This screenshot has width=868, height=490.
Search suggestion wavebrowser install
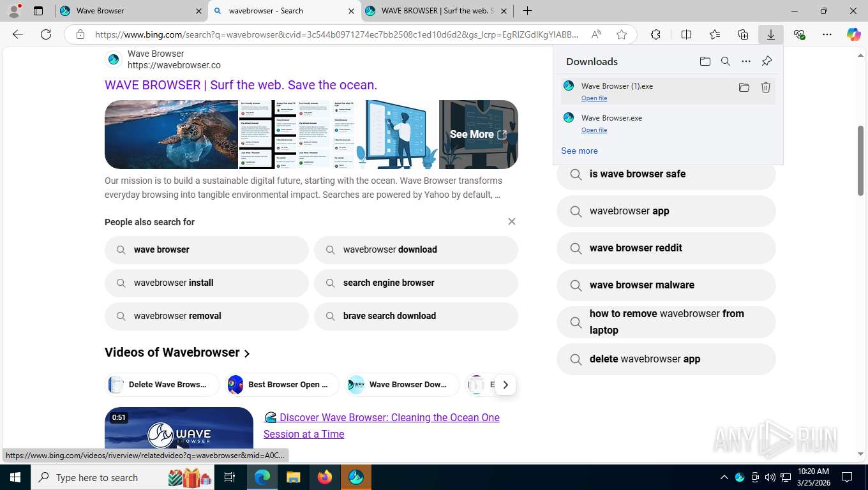207,283
